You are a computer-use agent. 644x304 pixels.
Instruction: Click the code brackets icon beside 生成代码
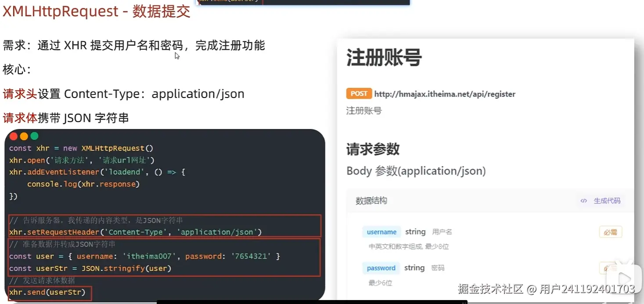click(583, 201)
